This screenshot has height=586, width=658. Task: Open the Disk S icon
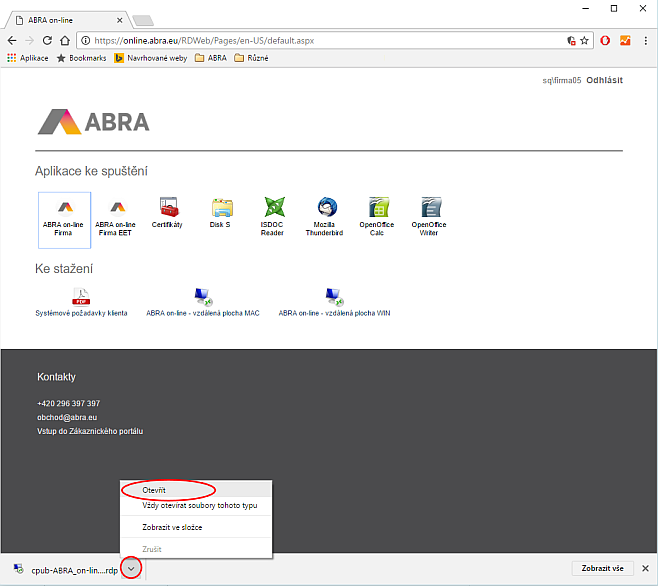click(x=220, y=213)
